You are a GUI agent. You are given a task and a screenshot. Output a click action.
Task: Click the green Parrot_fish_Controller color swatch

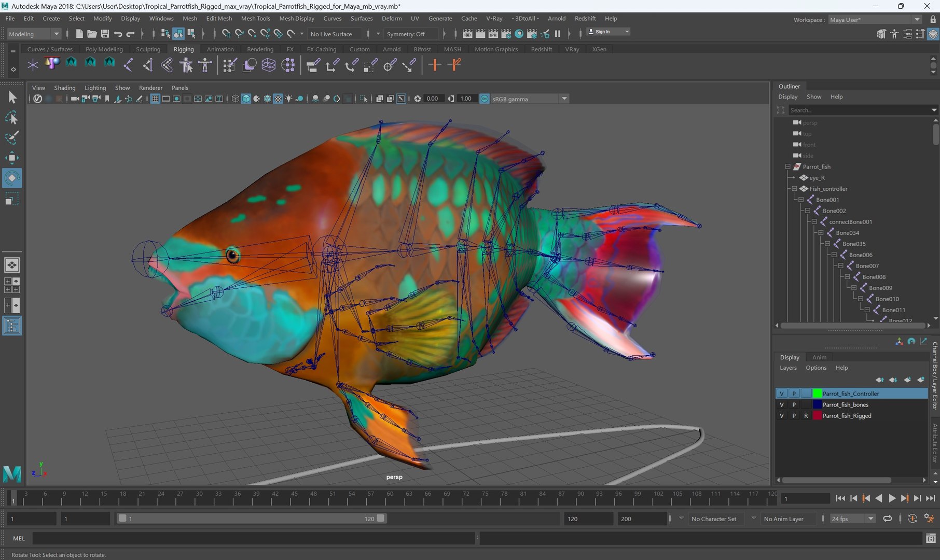[817, 394]
